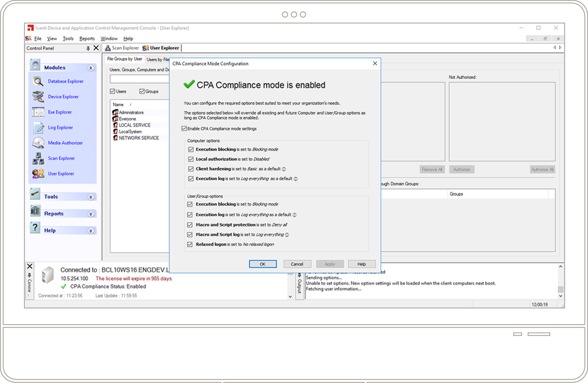Click the dialog Help button
The width and height of the screenshot is (588, 383).
pos(362,264)
